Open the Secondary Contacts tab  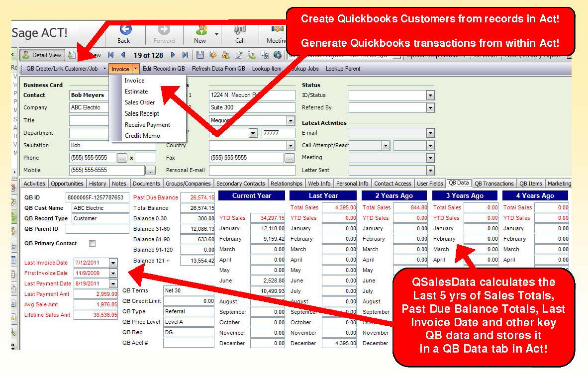point(241,184)
